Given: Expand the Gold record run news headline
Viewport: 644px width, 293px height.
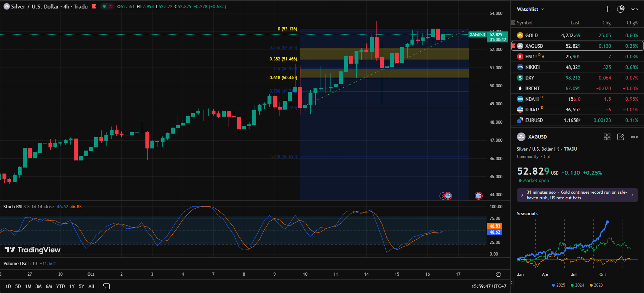Looking at the screenshot, I should pyautogui.click(x=577, y=195).
